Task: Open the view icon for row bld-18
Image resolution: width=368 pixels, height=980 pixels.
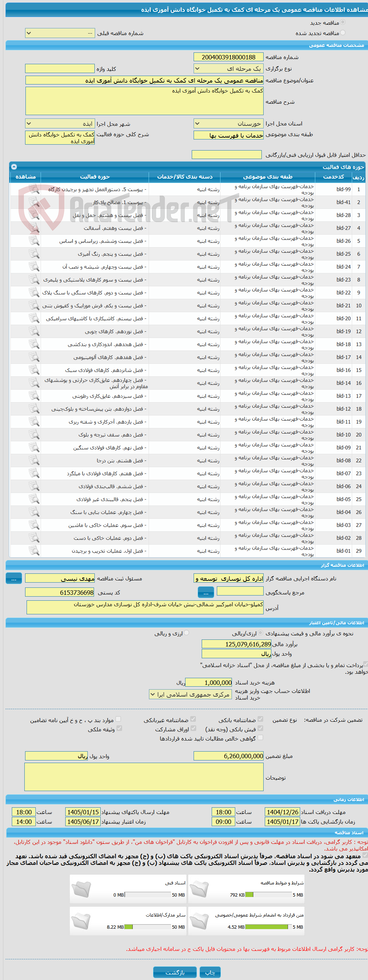Action: (34, 344)
